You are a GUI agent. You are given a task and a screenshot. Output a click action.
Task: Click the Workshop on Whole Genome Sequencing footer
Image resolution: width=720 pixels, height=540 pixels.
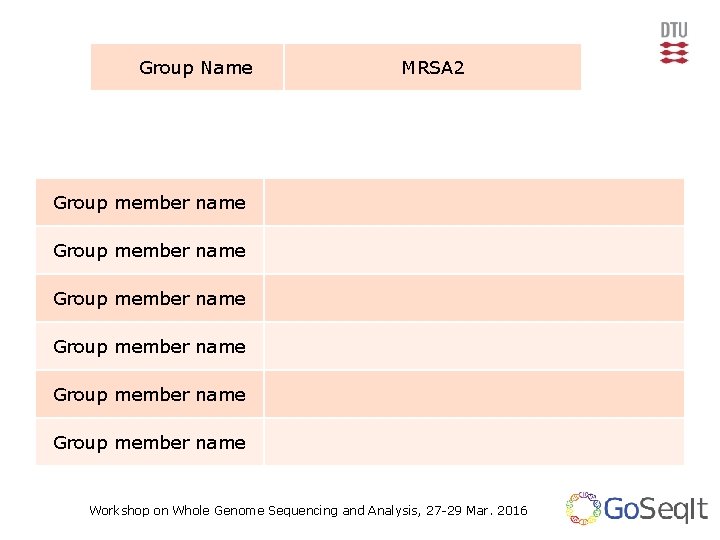pos(250,510)
